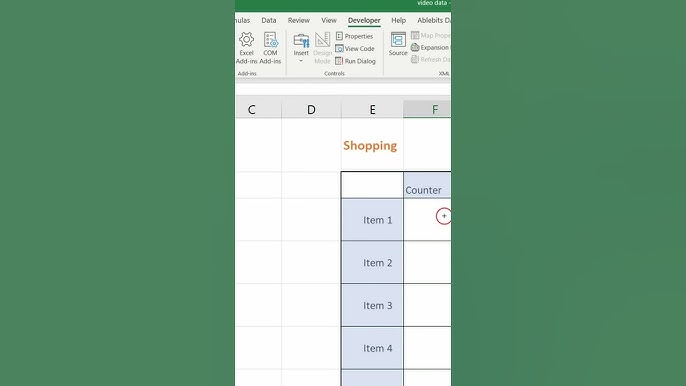
Task: Open control Properties
Action: [x=354, y=36]
